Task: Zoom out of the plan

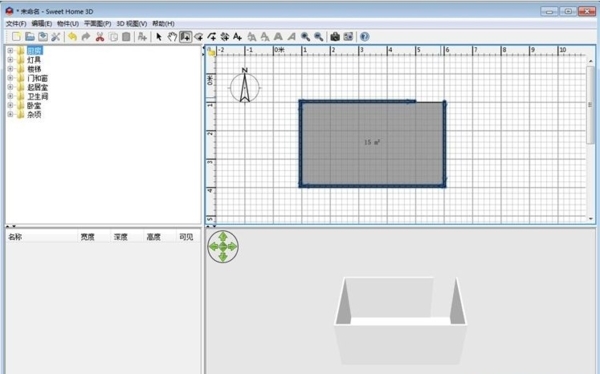Action: click(318, 37)
